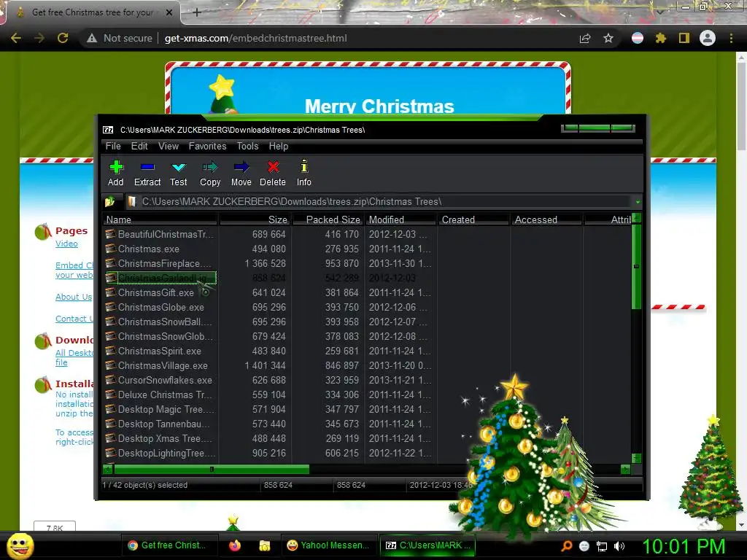
Task: Sort by Modified column header
Action: click(401, 219)
